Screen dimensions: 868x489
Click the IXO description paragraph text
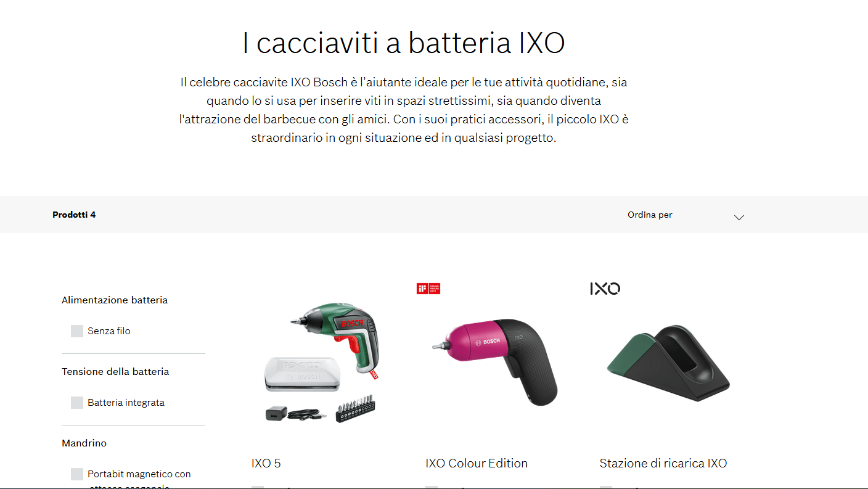(x=404, y=110)
